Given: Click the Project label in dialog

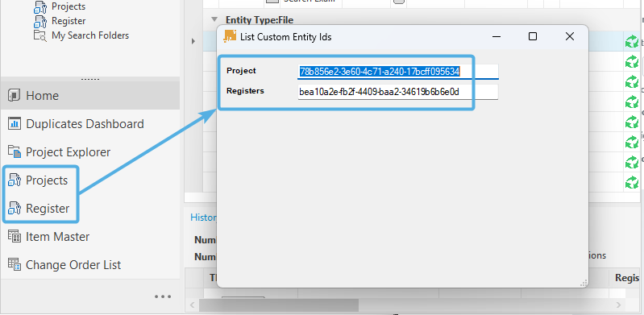Looking at the screenshot, I should (241, 71).
